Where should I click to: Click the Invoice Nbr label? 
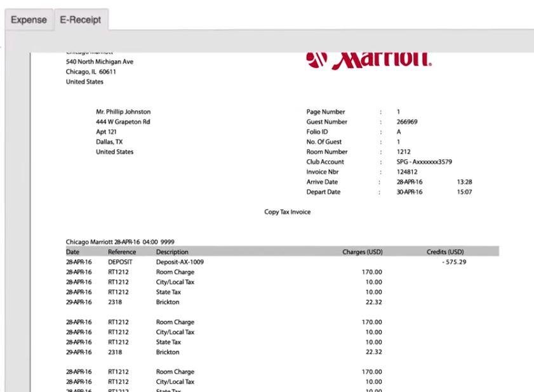pyautogui.click(x=323, y=172)
